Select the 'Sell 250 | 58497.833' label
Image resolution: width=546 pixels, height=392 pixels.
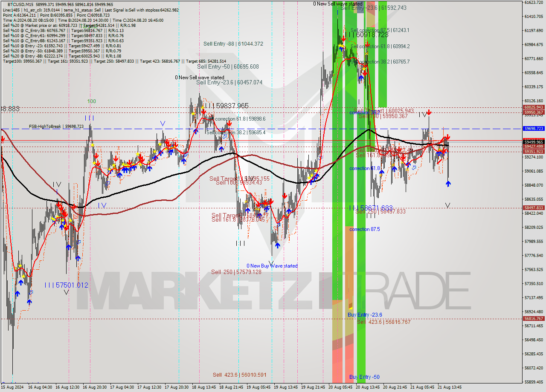tap(380, 211)
